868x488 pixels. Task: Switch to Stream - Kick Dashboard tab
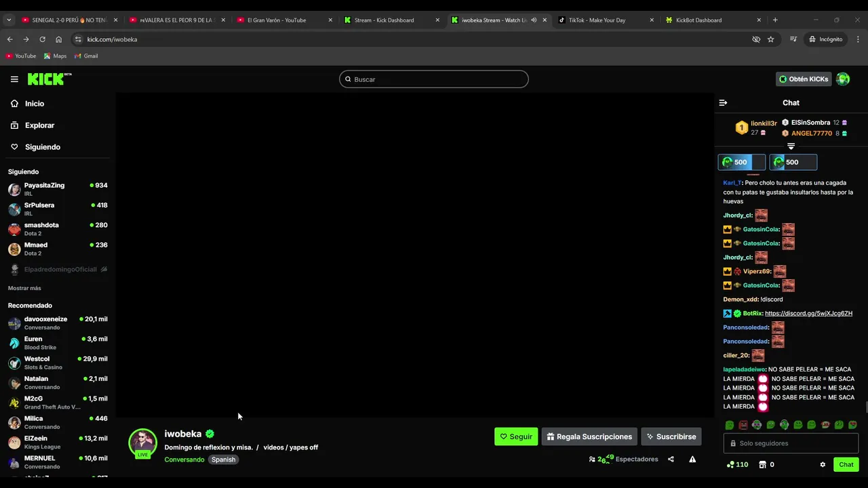[x=391, y=20]
